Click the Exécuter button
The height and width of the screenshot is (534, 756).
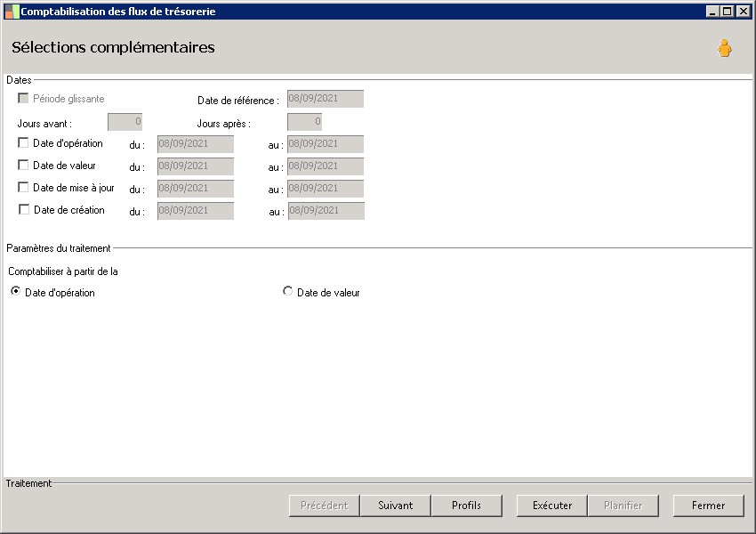pyautogui.click(x=551, y=506)
